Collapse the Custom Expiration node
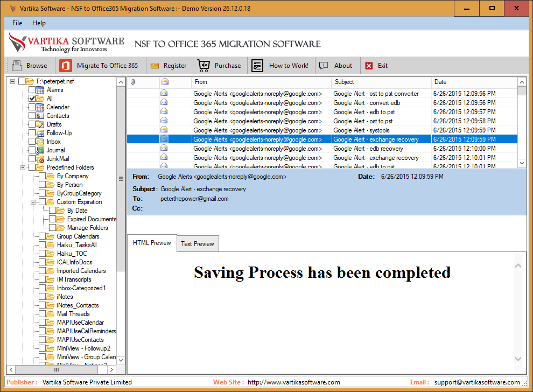The height and width of the screenshot is (392, 533). [x=33, y=202]
